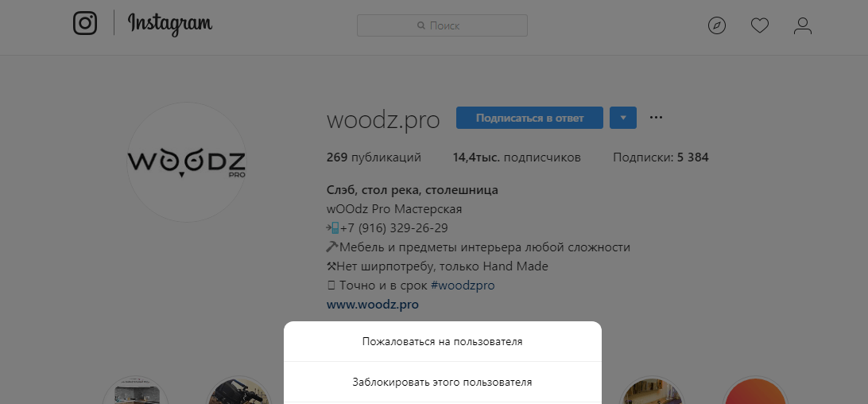Click the magnifier icon in search bar
The width and height of the screenshot is (868, 404).
coord(421,26)
